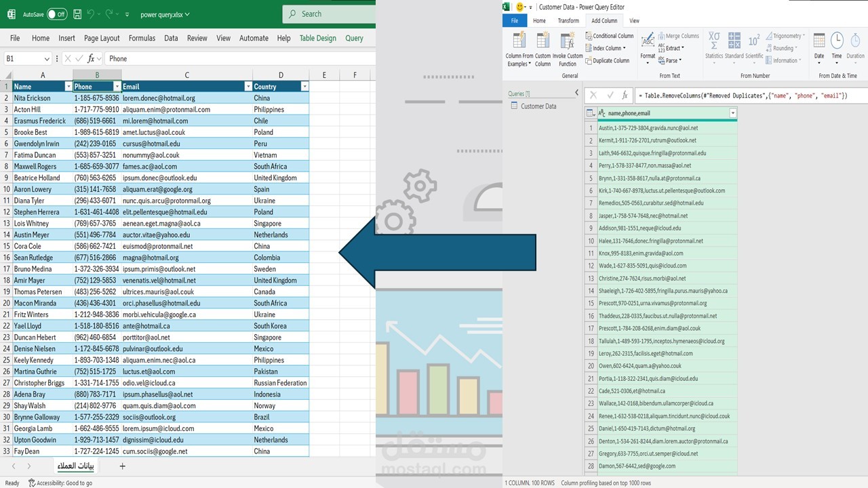Click the Date calendar icon

819,41
